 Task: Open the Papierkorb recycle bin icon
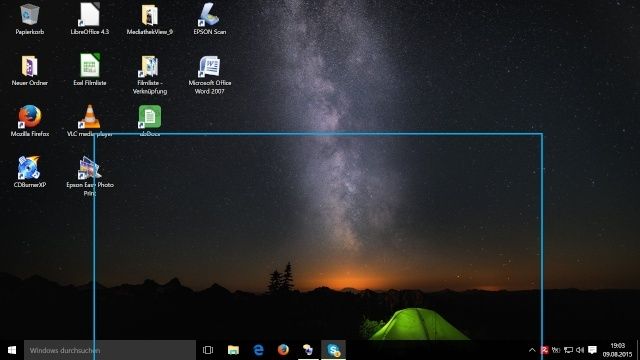click(29, 14)
